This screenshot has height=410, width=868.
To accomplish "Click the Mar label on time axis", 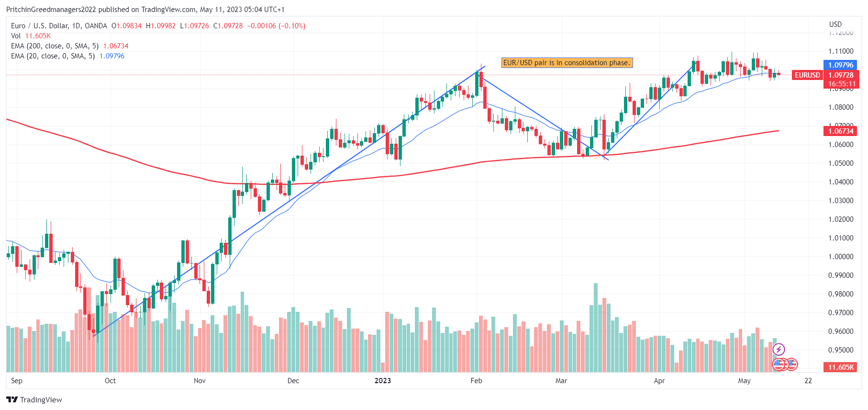I will pyautogui.click(x=561, y=381).
